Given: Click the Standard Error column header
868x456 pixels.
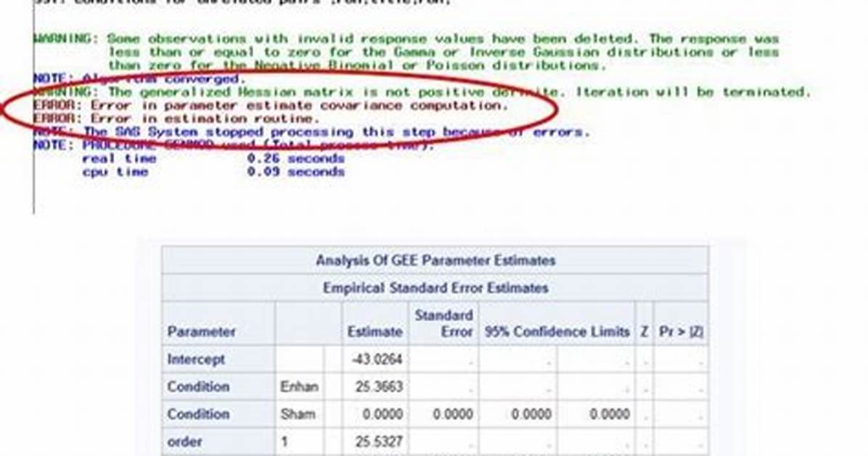Looking at the screenshot, I should [x=444, y=324].
